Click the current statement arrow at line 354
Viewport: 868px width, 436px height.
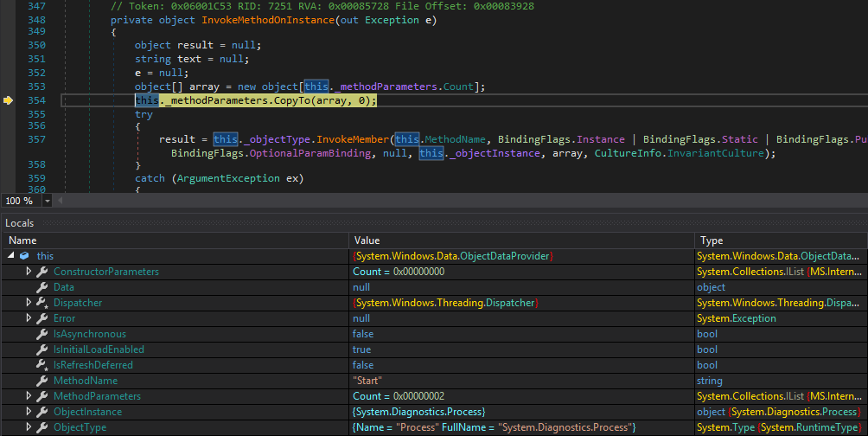(8, 100)
